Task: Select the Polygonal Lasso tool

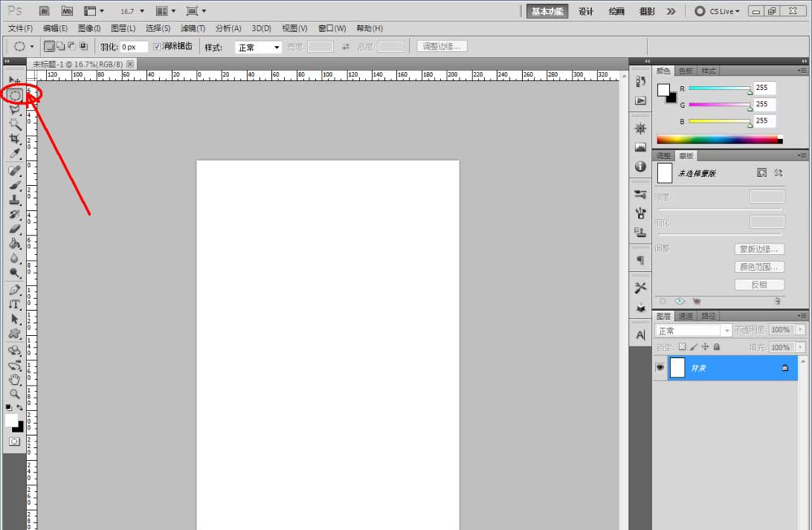Action: click(x=15, y=110)
